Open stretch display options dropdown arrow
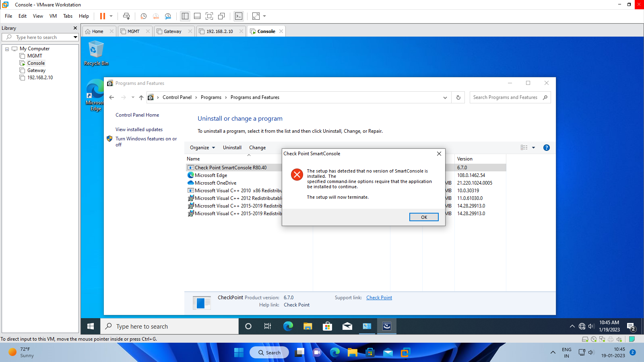The image size is (644, 362). [264, 16]
